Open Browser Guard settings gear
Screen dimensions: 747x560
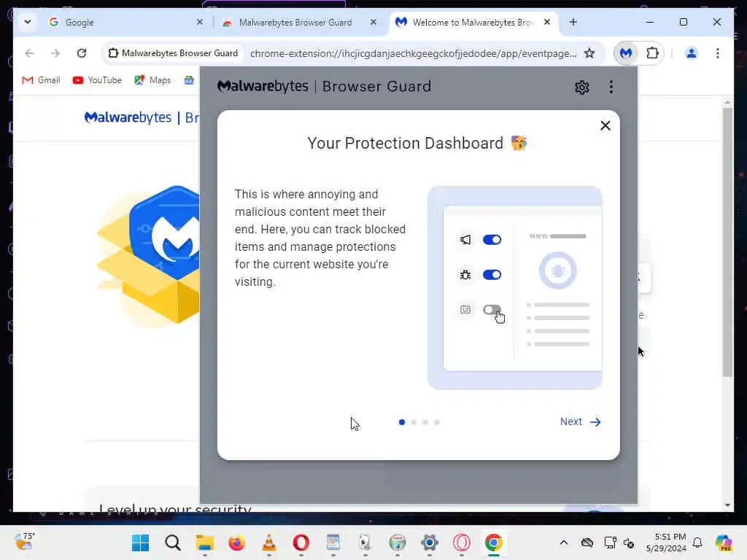(x=581, y=87)
